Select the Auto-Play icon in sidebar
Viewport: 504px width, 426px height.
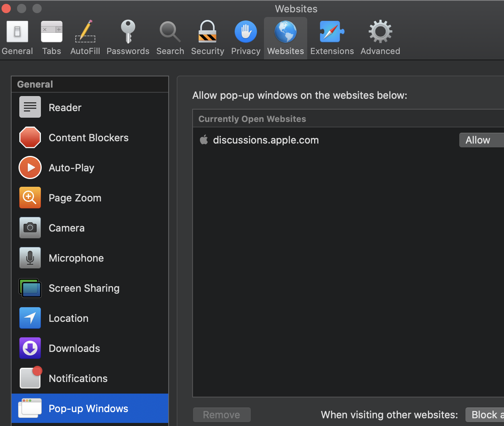tap(30, 167)
